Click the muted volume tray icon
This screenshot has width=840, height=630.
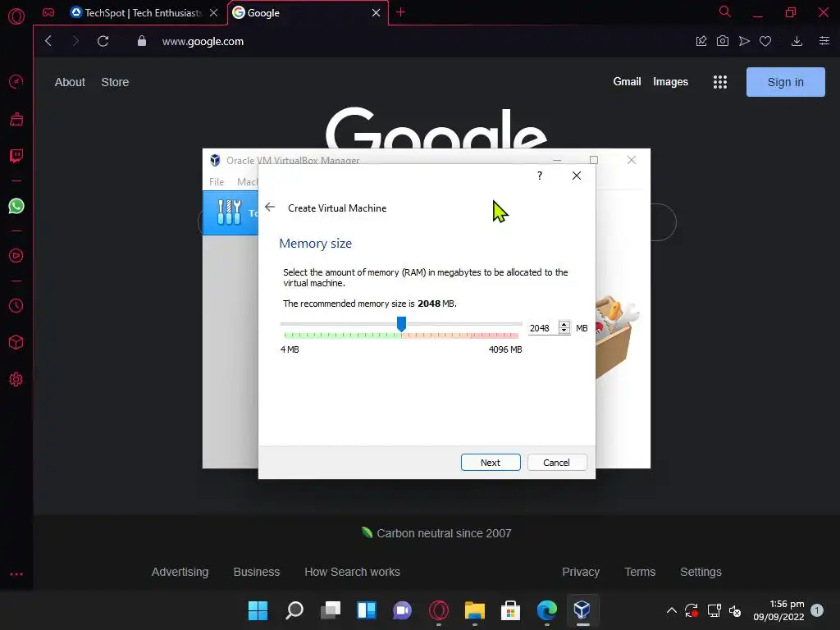click(x=735, y=610)
